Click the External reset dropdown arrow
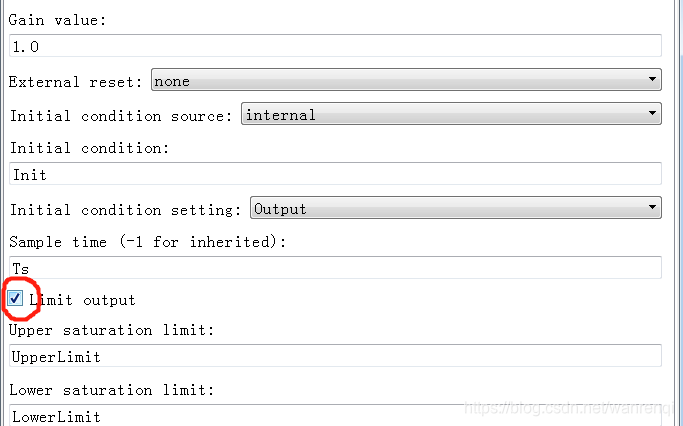Screen dimensions: 683x426 [x=652, y=80]
